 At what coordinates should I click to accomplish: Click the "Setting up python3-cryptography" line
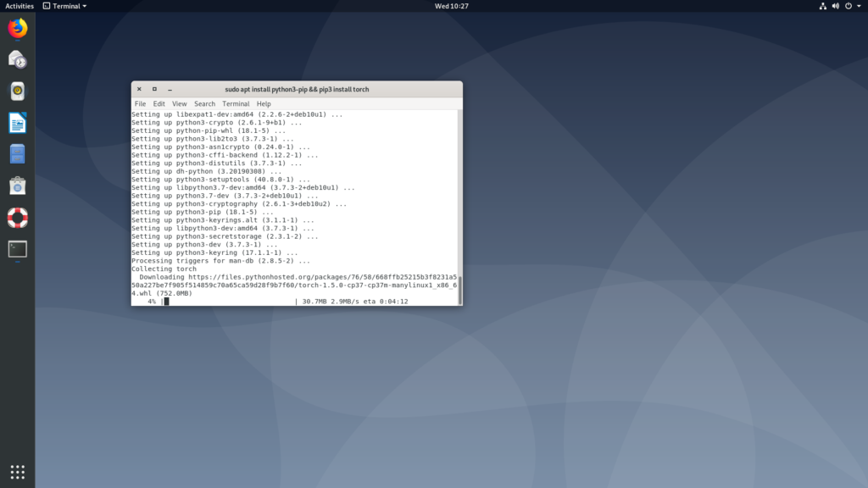coord(239,204)
